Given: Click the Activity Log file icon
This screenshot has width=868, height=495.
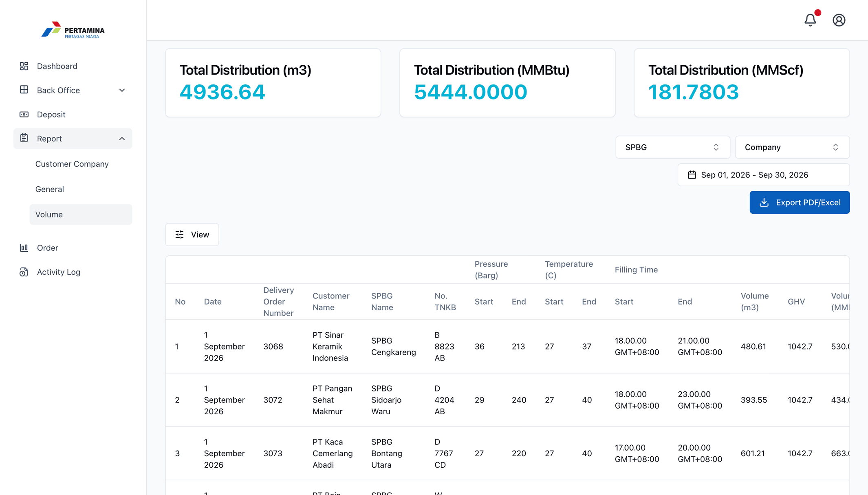Looking at the screenshot, I should tap(24, 272).
